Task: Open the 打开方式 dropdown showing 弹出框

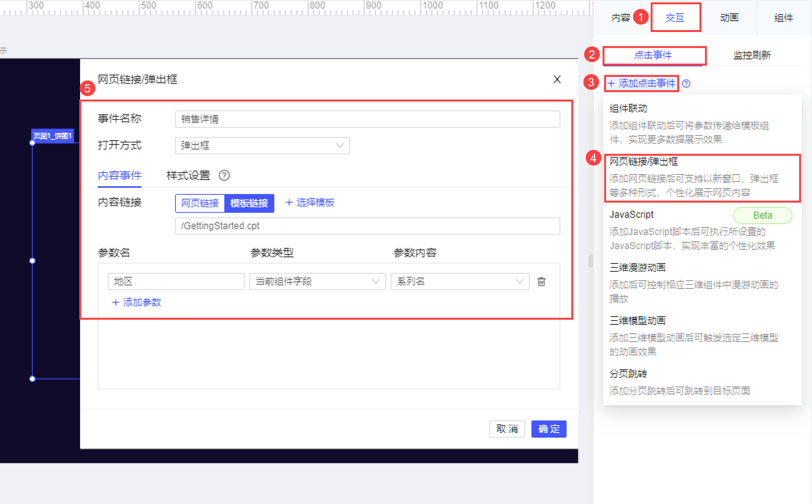Action: (262, 146)
